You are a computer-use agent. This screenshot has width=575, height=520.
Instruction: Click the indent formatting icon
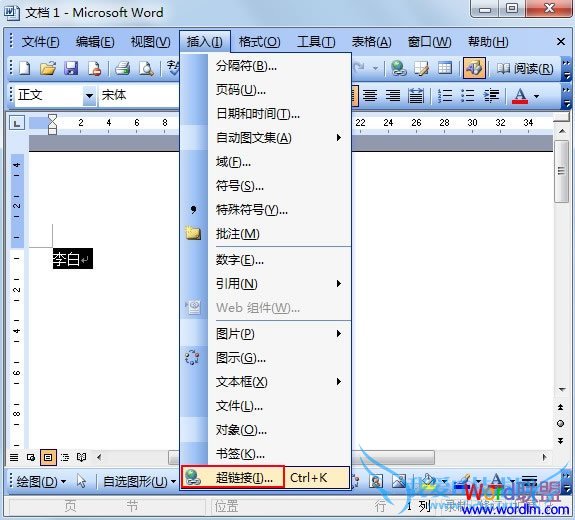[491, 96]
